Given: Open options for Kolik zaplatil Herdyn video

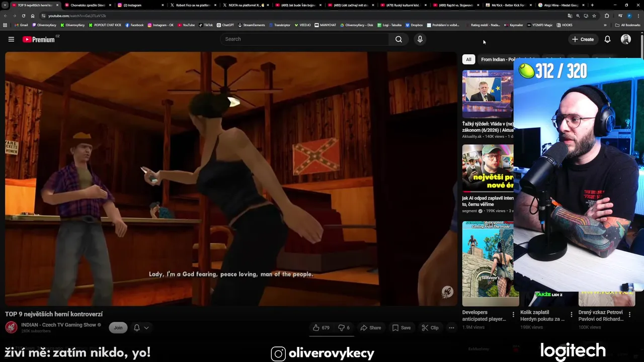Looking at the screenshot, I should click(571, 315).
